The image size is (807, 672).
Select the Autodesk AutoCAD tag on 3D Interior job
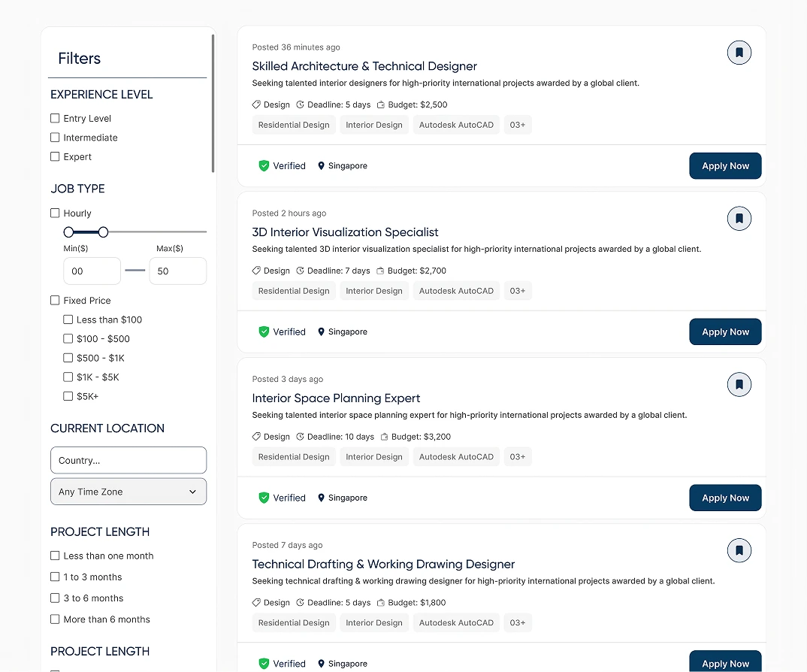pos(456,292)
